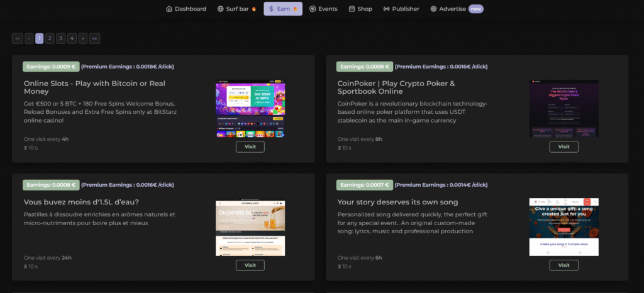This screenshot has height=293, width=644.
Task: Click the Earn dollar icon
Action: pos(271,9)
